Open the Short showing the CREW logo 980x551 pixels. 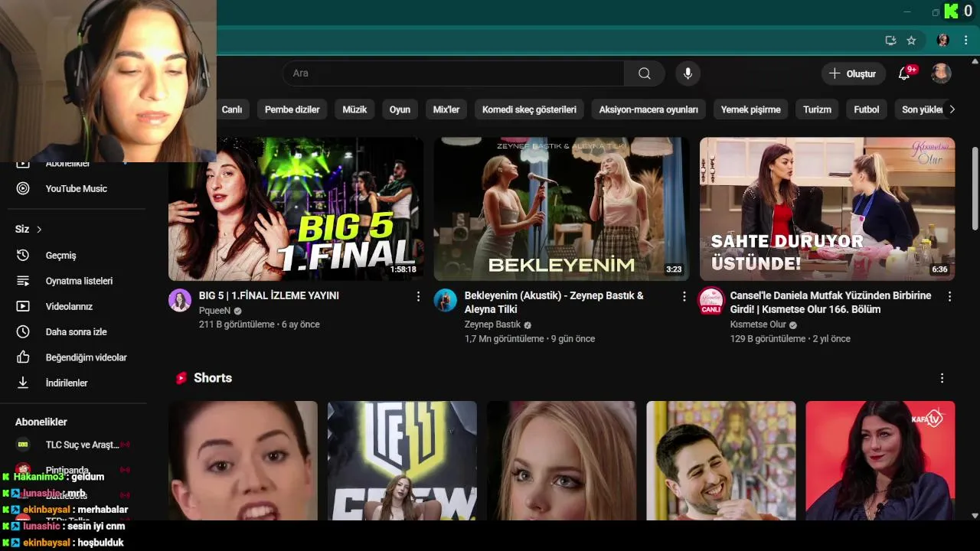tap(402, 461)
